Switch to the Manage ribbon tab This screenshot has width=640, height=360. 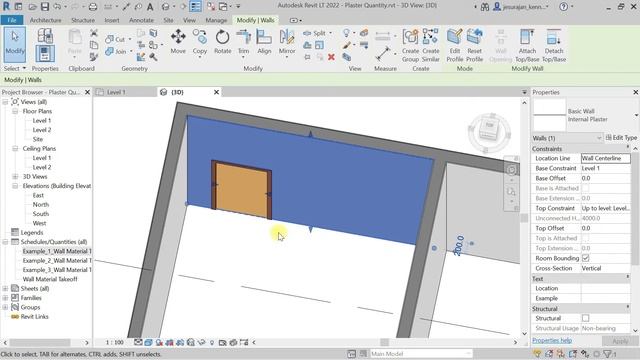point(216,20)
